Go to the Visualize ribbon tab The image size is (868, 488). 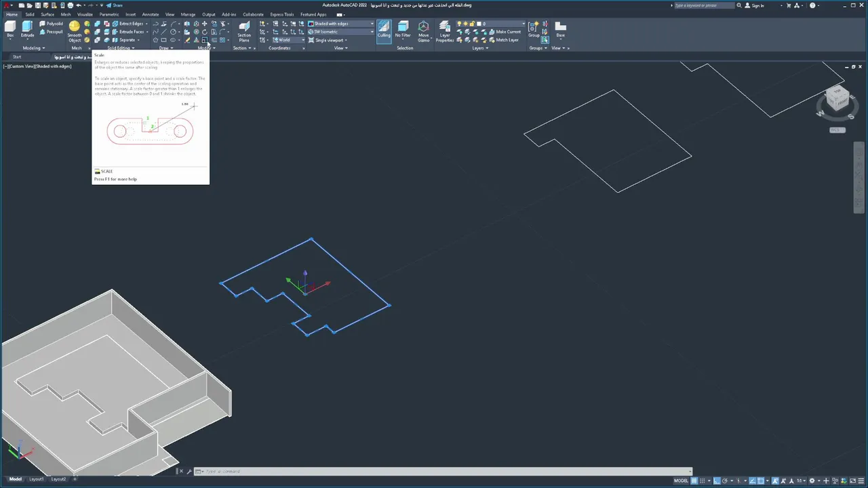click(x=85, y=14)
